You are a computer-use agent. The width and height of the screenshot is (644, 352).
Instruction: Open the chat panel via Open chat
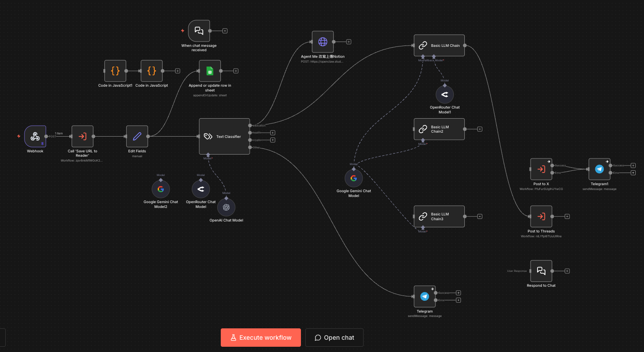pos(334,337)
